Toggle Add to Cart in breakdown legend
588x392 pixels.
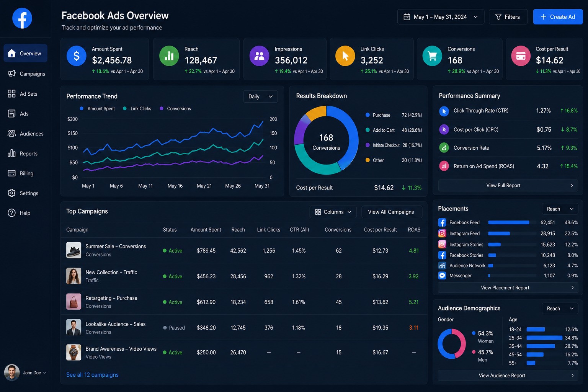380,130
